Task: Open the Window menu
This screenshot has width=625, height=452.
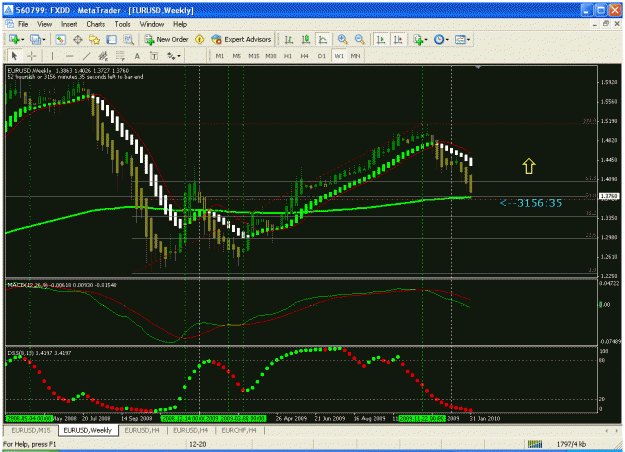Action: 151,24
